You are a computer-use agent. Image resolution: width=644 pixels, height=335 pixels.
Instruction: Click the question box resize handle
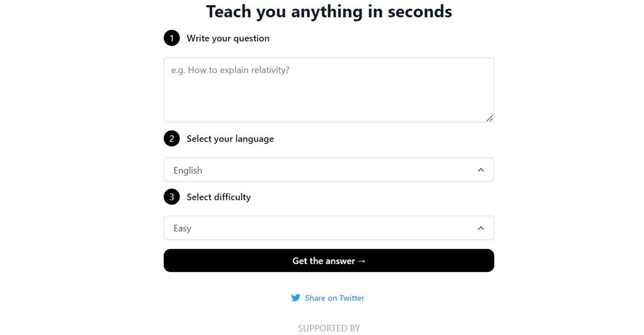tap(490, 118)
